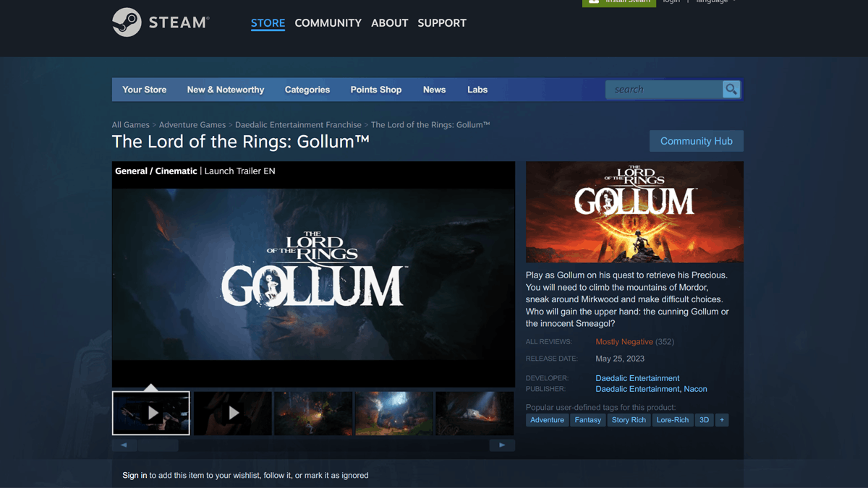The width and height of the screenshot is (868, 488).
Task: Click the Sign in link
Action: coord(135,476)
